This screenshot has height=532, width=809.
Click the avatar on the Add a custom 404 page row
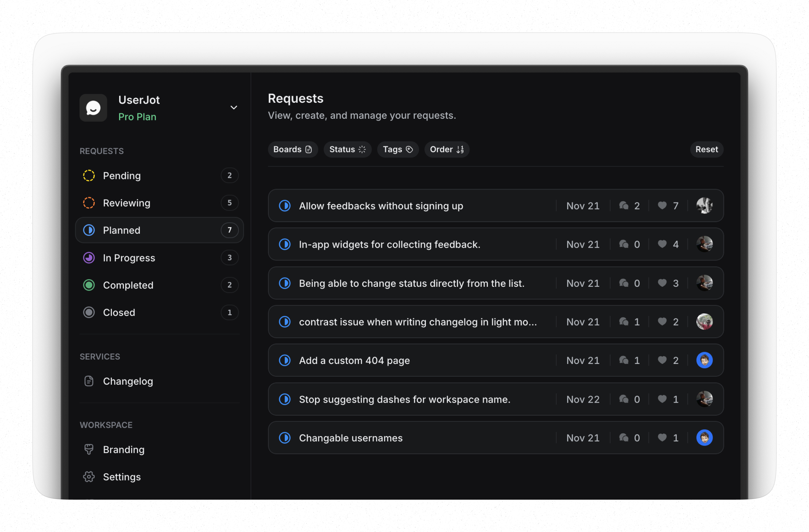point(705,360)
